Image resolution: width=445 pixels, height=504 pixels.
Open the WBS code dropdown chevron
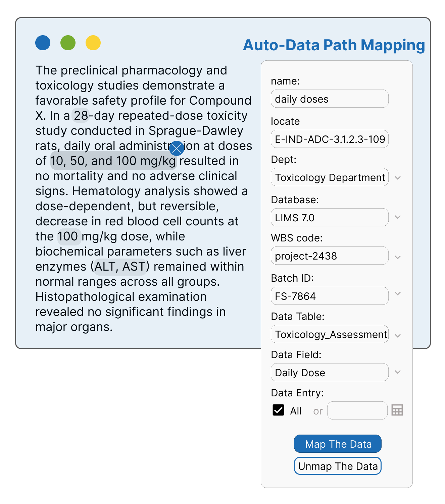(398, 257)
